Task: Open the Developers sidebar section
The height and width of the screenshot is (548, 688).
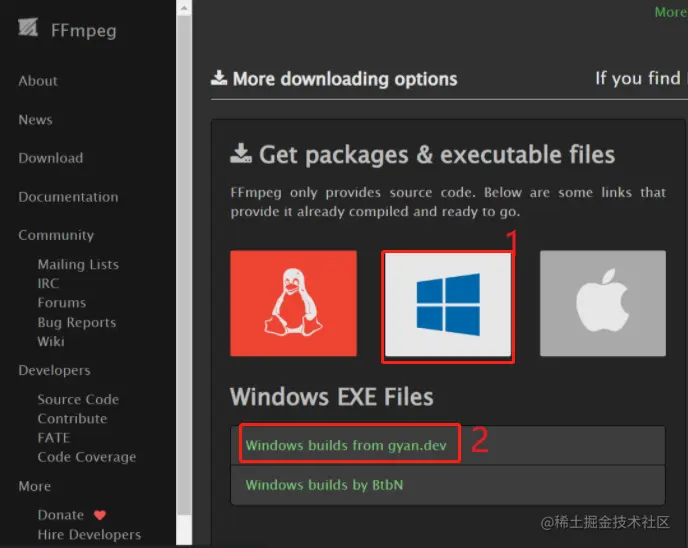Action: pyautogui.click(x=54, y=371)
